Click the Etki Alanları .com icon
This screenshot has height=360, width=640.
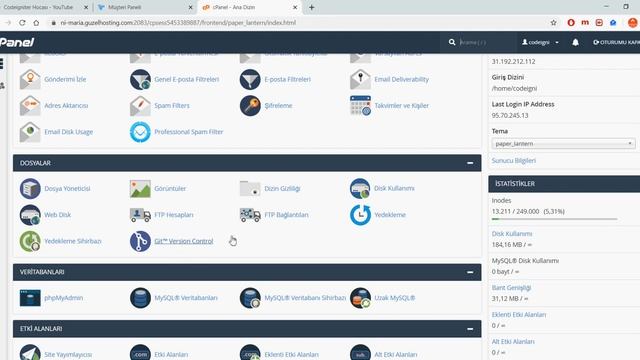tap(140, 353)
